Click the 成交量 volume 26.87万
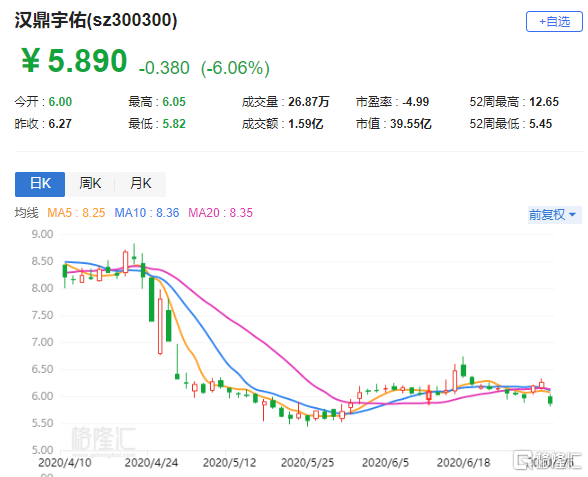 (x=309, y=102)
